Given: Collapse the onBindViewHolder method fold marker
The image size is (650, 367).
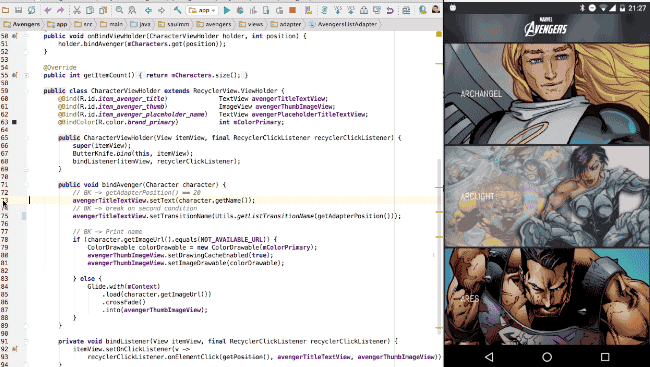Looking at the screenshot, I should [26, 36].
